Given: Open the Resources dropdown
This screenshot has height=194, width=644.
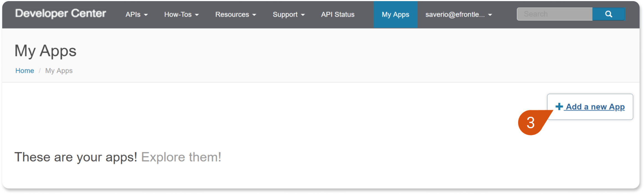Looking at the screenshot, I should (236, 14).
